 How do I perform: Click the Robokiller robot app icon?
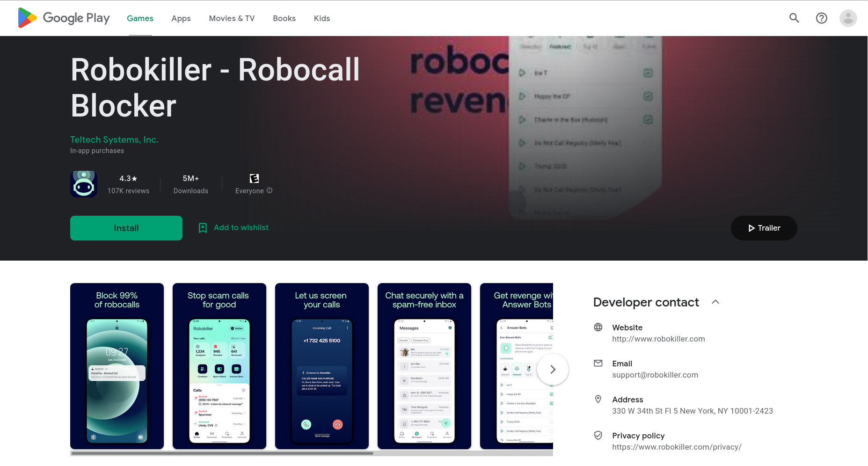[x=84, y=184]
